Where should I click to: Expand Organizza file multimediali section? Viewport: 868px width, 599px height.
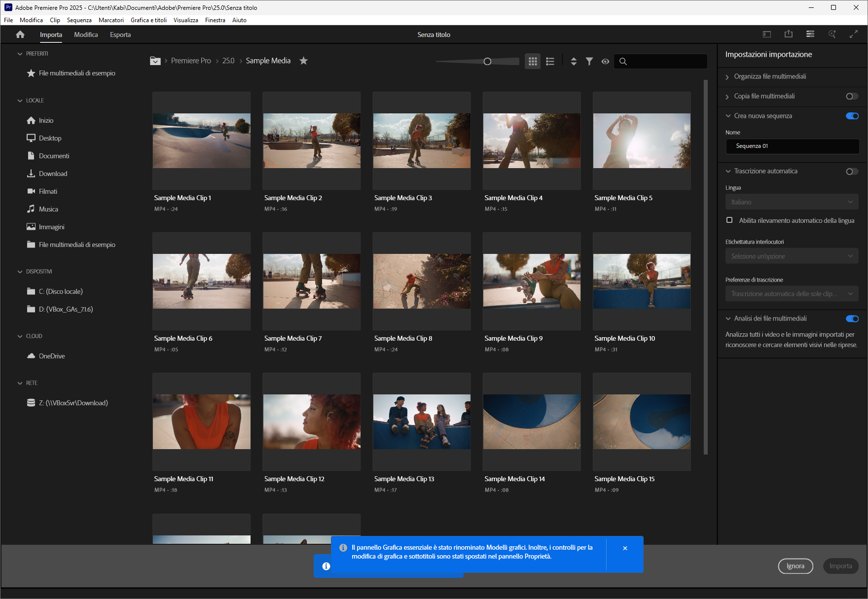tap(770, 76)
